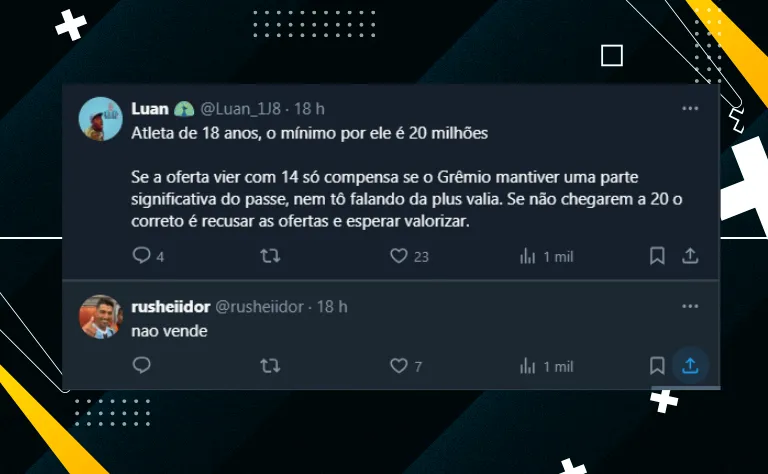Screen dimensions: 768x474
Task: Reply to rusheiidor's "nao vende" comment
Action: click(x=142, y=365)
